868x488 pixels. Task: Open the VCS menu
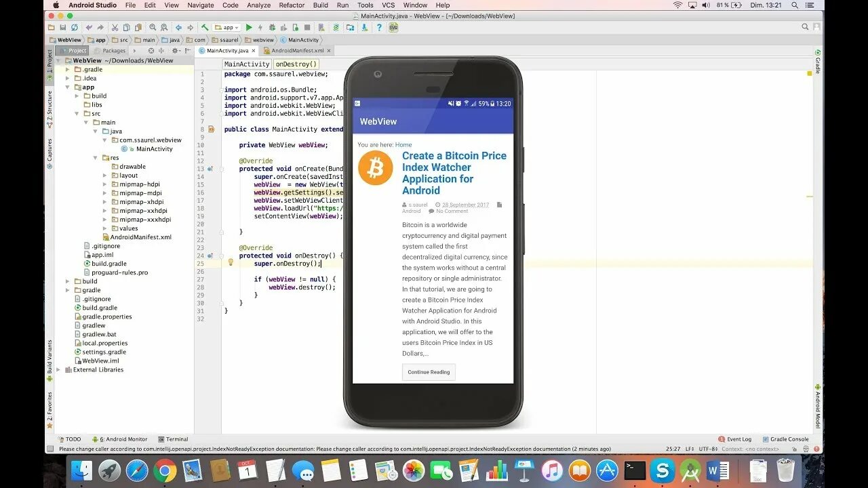tap(388, 5)
